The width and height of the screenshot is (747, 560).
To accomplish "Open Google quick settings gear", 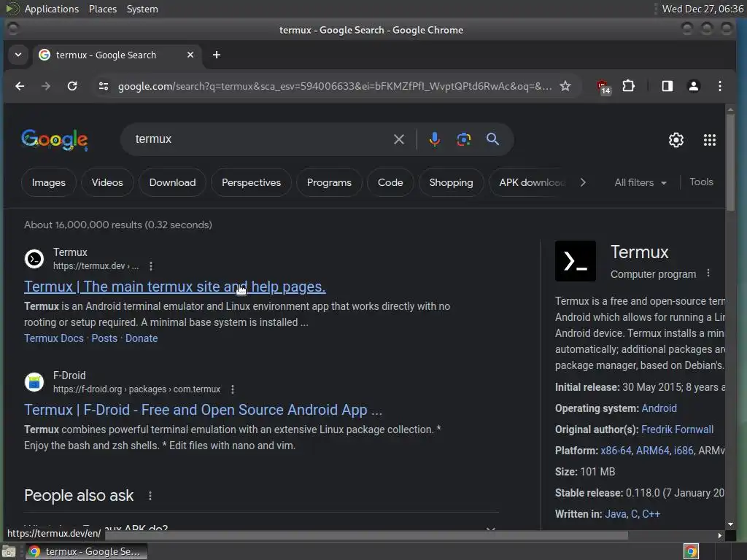I will coord(676,140).
